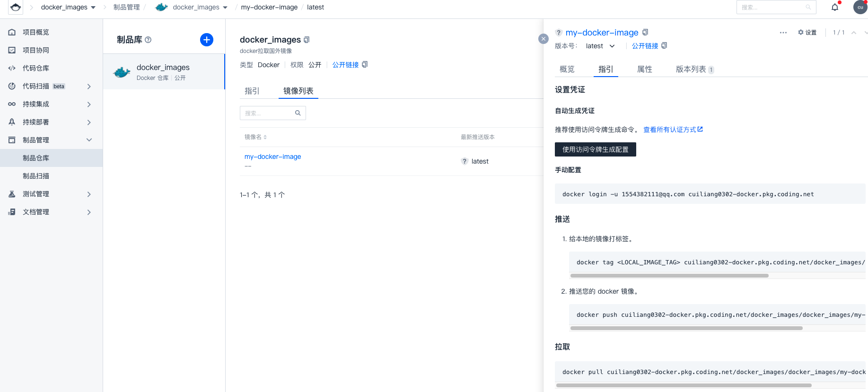The image size is (868, 392).
Task: Focus the image list search field
Action: tap(273, 113)
